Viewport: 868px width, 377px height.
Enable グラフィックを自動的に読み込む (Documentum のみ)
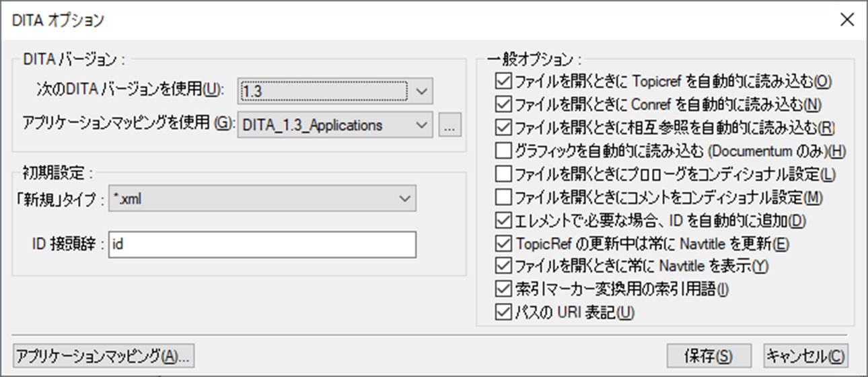point(503,151)
